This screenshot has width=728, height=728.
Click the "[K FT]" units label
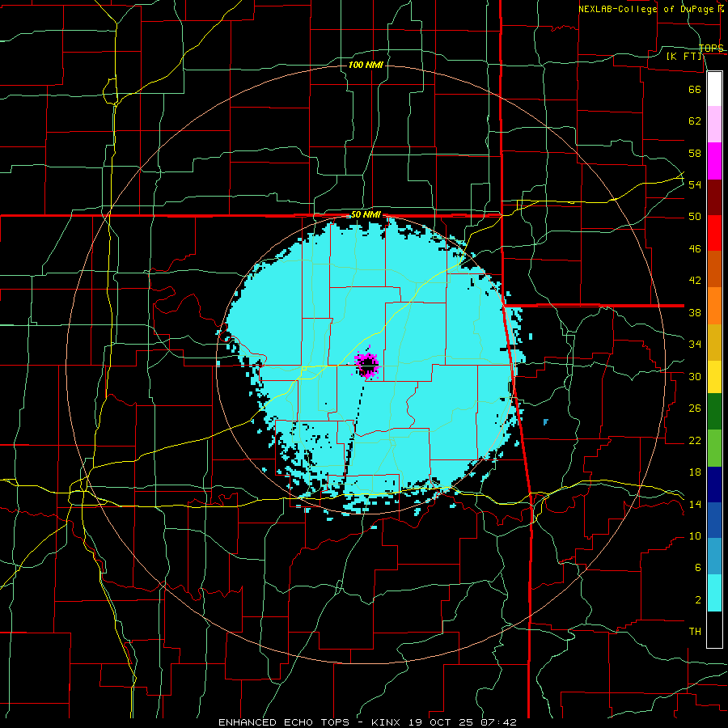tap(684, 57)
